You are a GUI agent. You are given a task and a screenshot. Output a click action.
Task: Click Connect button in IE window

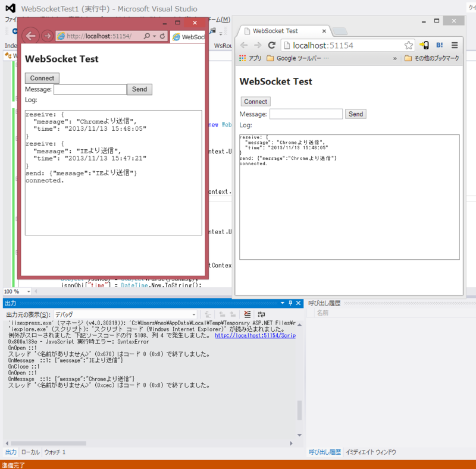coord(42,78)
